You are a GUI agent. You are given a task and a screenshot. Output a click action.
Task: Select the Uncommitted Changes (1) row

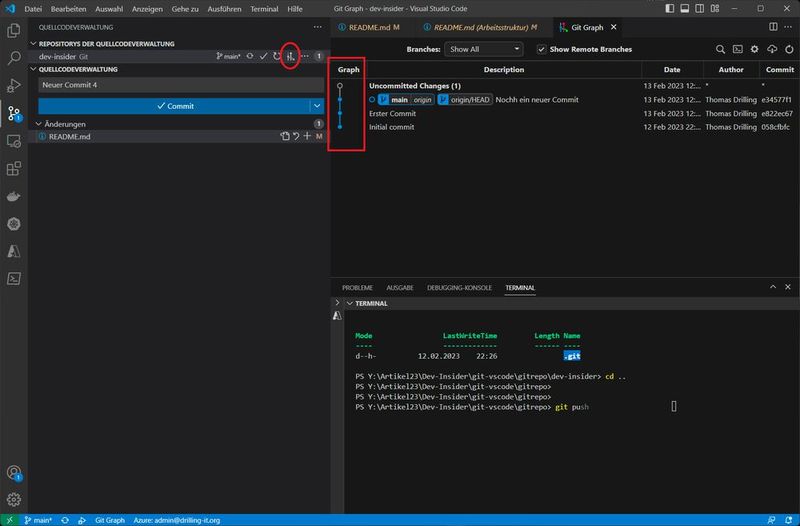tap(565, 86)
